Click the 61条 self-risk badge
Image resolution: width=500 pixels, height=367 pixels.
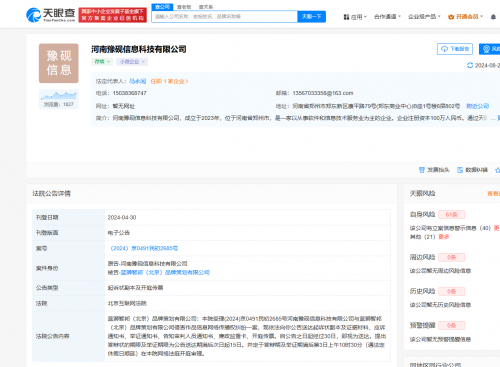point(451,214)
